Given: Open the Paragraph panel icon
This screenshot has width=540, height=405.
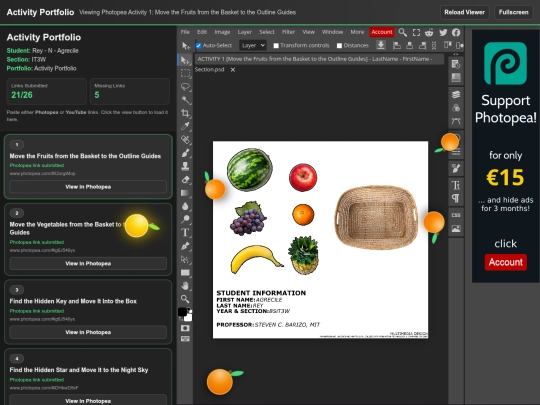Looking at the screenshot, I should [x=456, y=198].
